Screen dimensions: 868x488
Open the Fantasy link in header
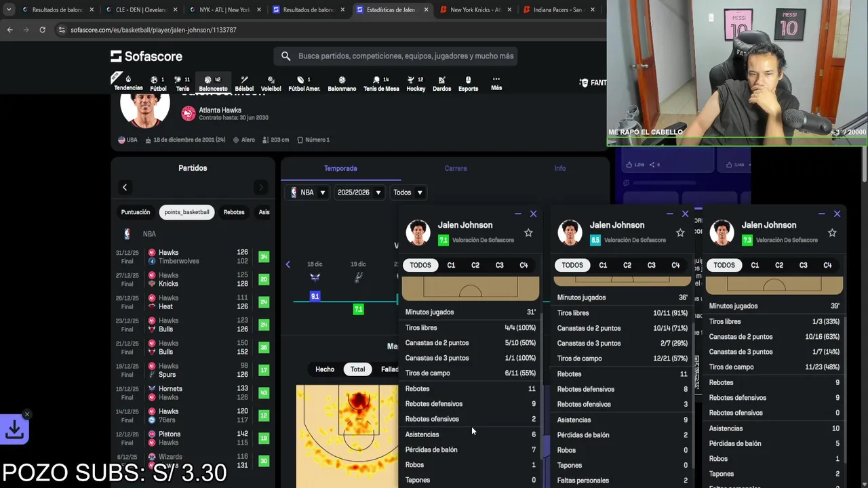pyautogui.click(x=593, y=83)
